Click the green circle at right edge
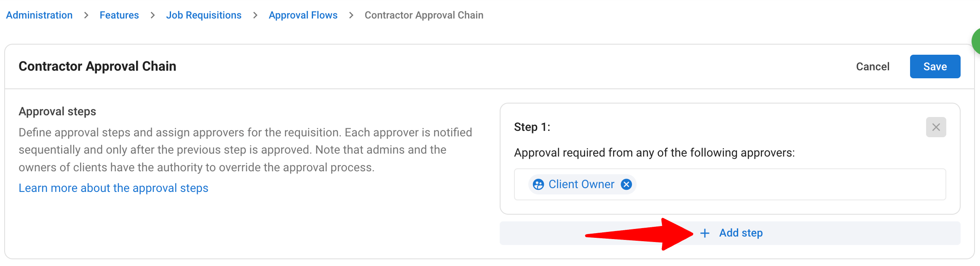This screenshot has width=980, height=266. 976,41
